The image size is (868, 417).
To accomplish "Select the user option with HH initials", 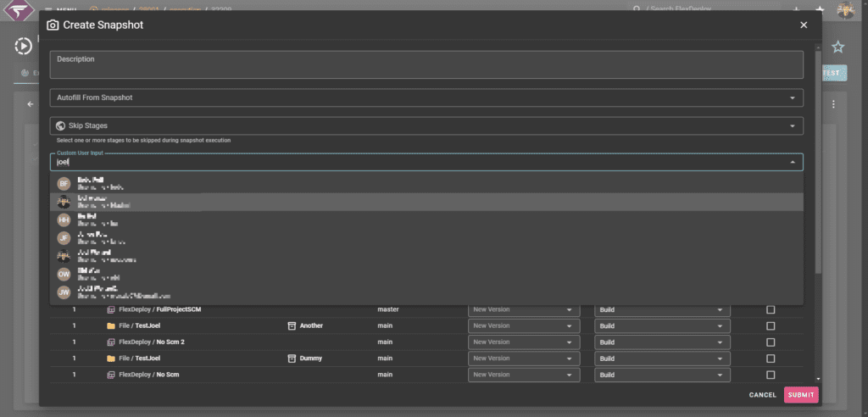I will point(426,220).
